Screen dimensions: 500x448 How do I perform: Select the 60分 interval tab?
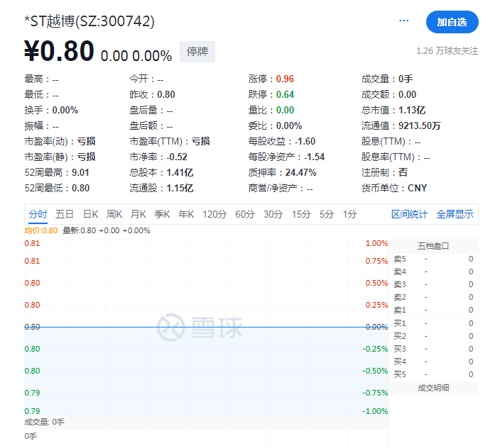point(245,214)
